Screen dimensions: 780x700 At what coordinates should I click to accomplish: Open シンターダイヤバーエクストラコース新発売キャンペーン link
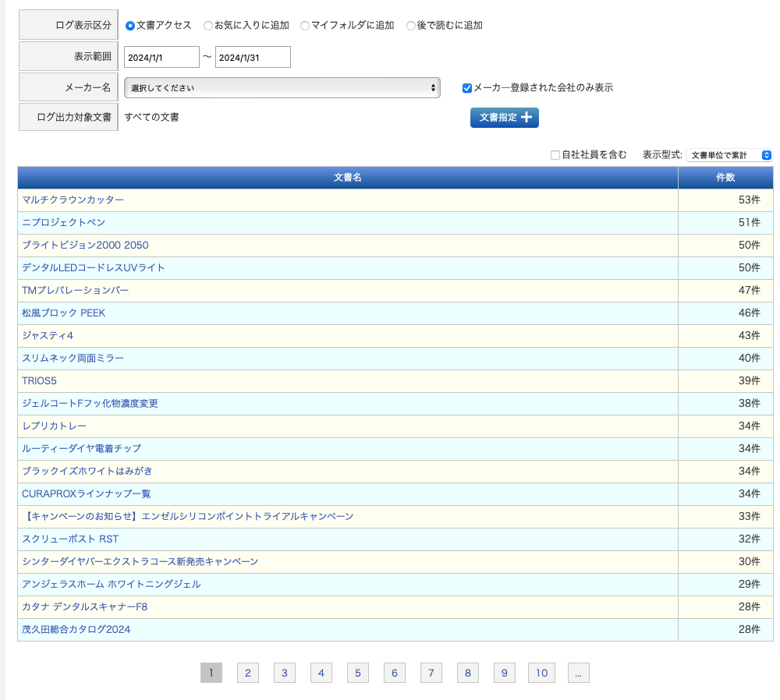[x=140, y=562]
